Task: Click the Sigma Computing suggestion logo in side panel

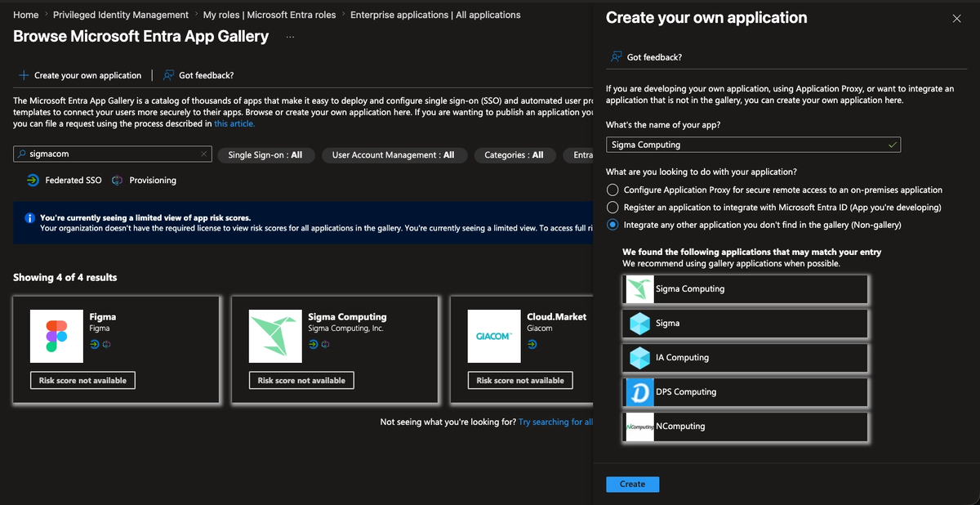Action: (x=640, y=289)
